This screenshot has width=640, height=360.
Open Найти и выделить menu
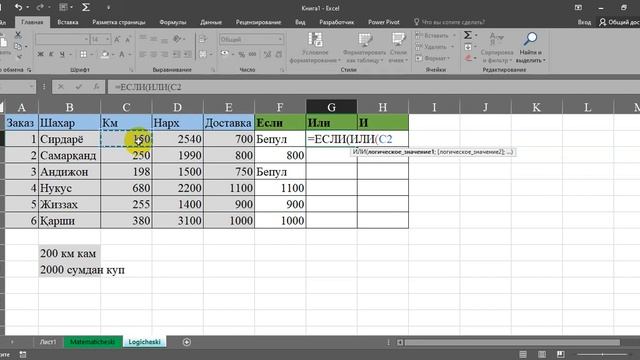coord(530,48)
